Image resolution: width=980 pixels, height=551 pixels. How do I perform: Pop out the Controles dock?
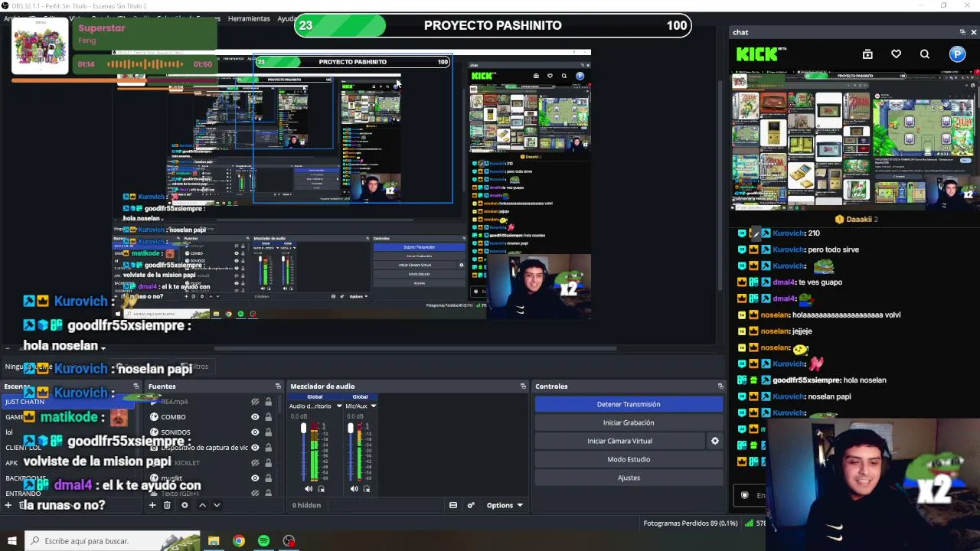(x=720, y=386)
